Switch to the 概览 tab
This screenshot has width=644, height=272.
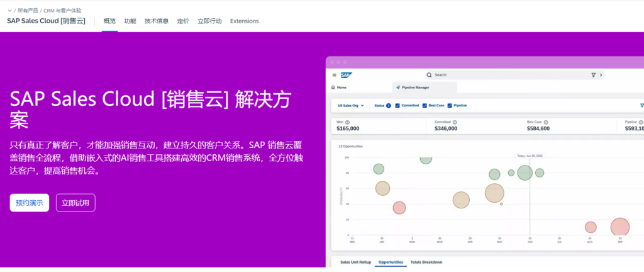tap(109, 21)
